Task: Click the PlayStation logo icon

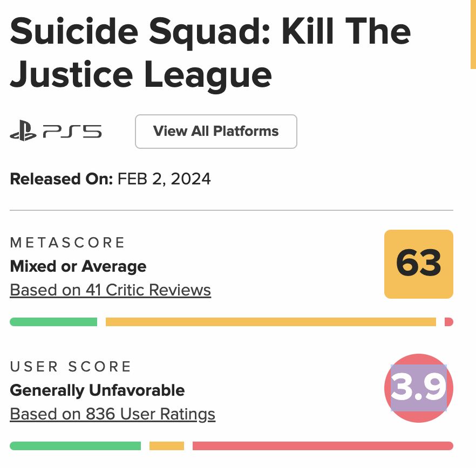Action: 23,130
